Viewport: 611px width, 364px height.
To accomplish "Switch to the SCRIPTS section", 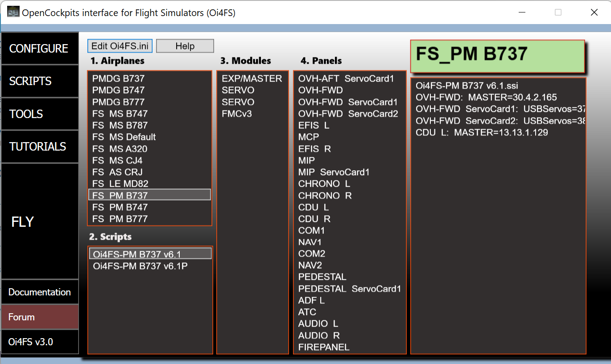I will [x=39, y=81].
